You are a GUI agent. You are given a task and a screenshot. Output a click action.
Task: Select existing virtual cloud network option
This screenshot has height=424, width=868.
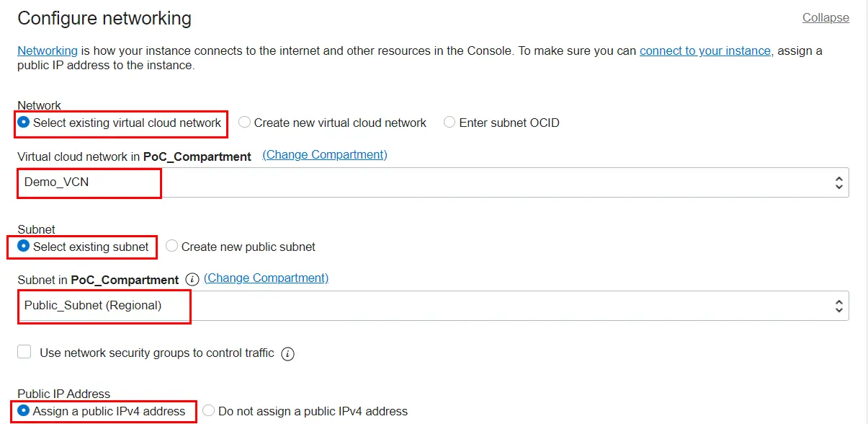point(24,123)
